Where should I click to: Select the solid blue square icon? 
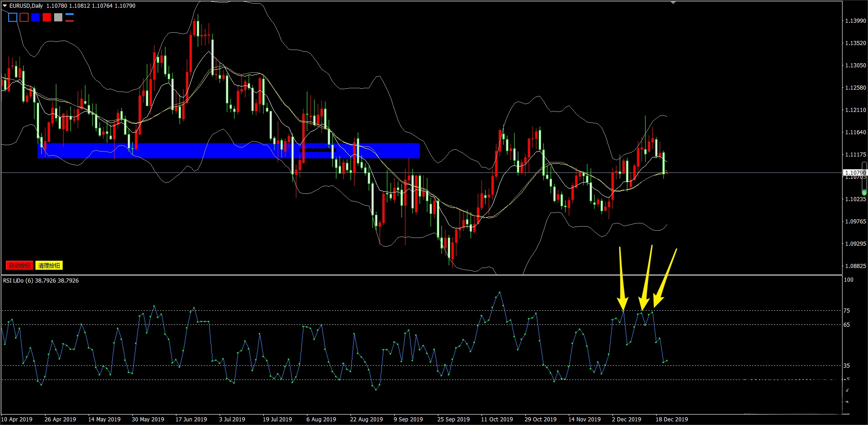(35, 18)
